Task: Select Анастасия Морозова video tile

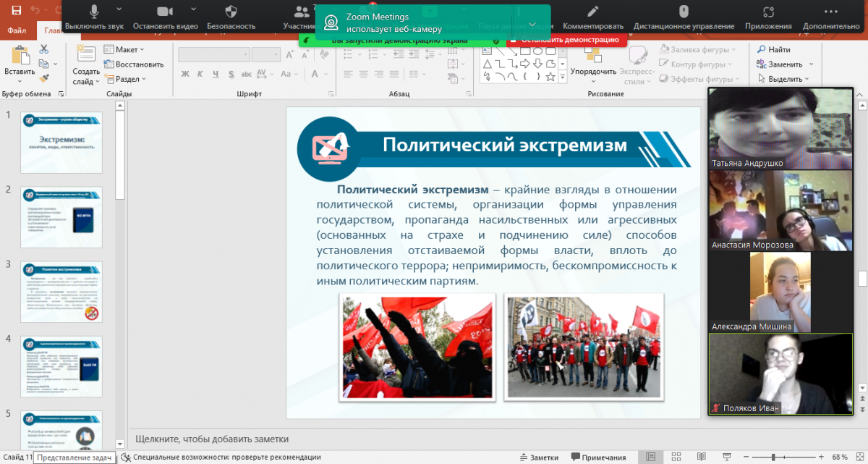Action: point(780,211)
